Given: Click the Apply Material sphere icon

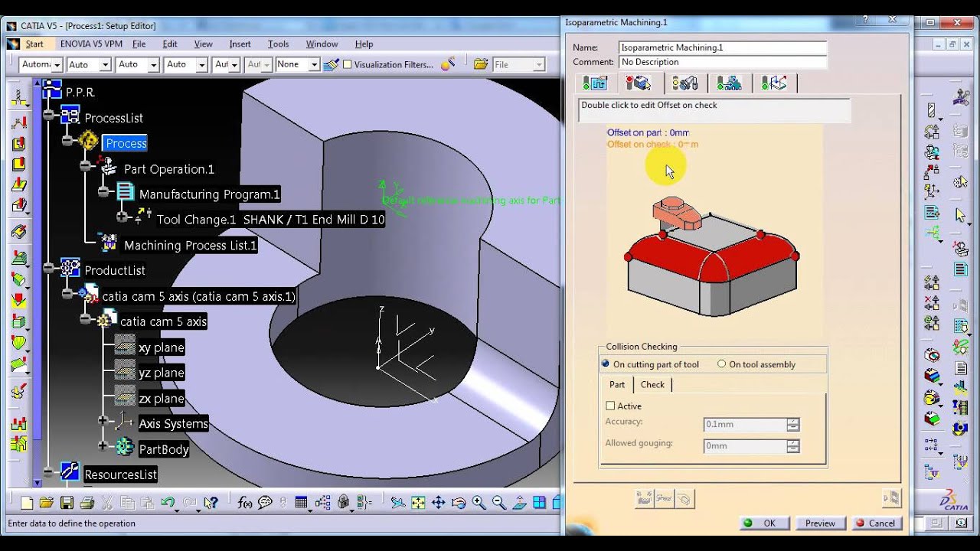Looking at the screenshot, I should pos(448,64).
